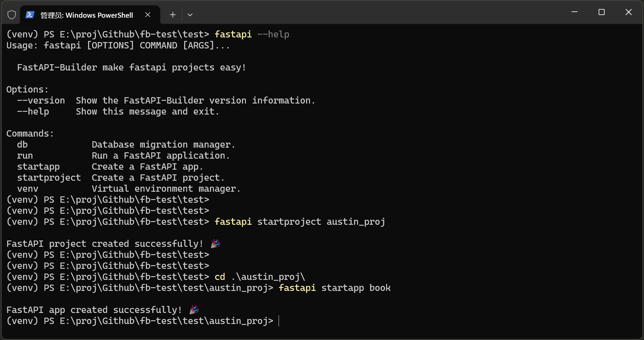This screenshot has width=644, height=340.
Task: Click the 'run' command name
Action: point(25,156)
